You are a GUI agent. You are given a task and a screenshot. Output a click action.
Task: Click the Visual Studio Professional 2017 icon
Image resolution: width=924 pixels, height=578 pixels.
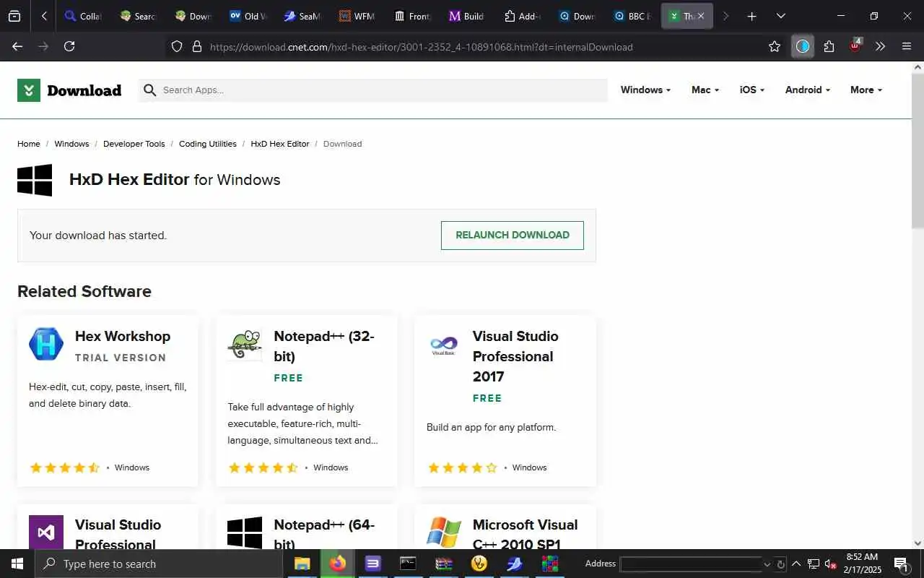444,345
